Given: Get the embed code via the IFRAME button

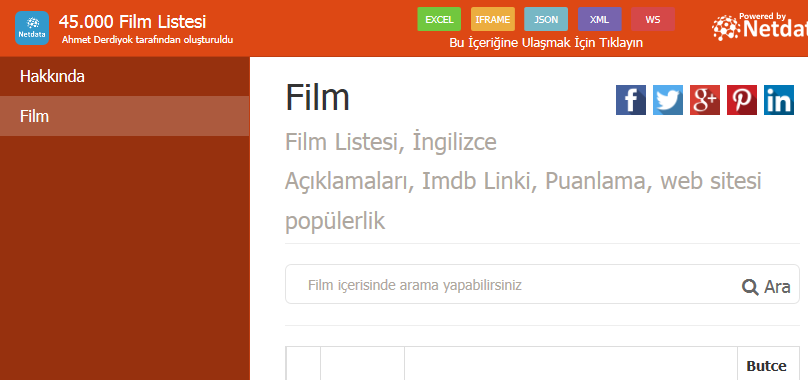Looking at the screenshot, I should pyautogui.click(x=493, y=20).
